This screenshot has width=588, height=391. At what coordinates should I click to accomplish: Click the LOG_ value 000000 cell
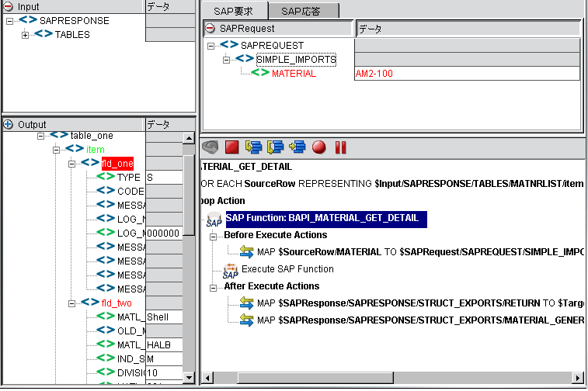(x=164, y=233)
